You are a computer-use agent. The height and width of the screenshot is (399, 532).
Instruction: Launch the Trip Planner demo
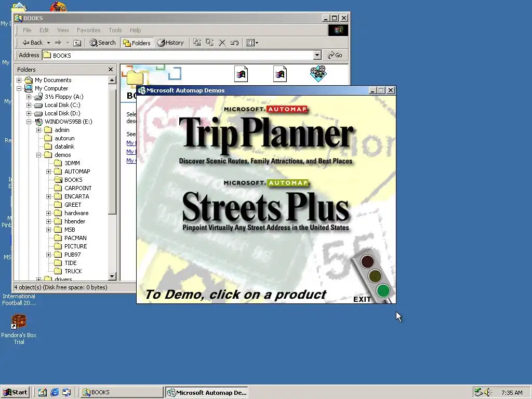tap(266, 137)
